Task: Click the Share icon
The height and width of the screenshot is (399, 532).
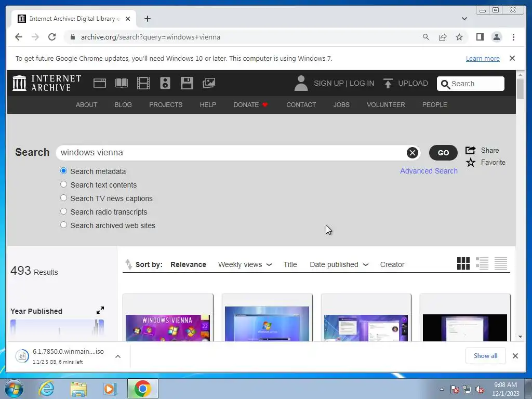Action: (x=470, y=150)
